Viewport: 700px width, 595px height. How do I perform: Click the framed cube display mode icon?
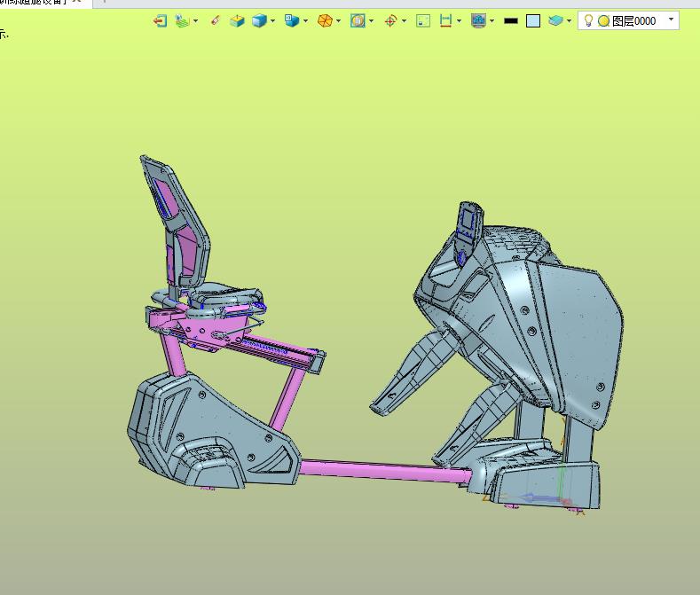pyautogui.click(x=358, y=21)
